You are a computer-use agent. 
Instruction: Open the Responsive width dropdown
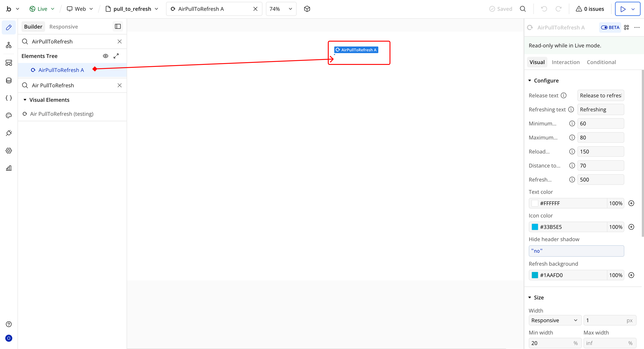555,320
